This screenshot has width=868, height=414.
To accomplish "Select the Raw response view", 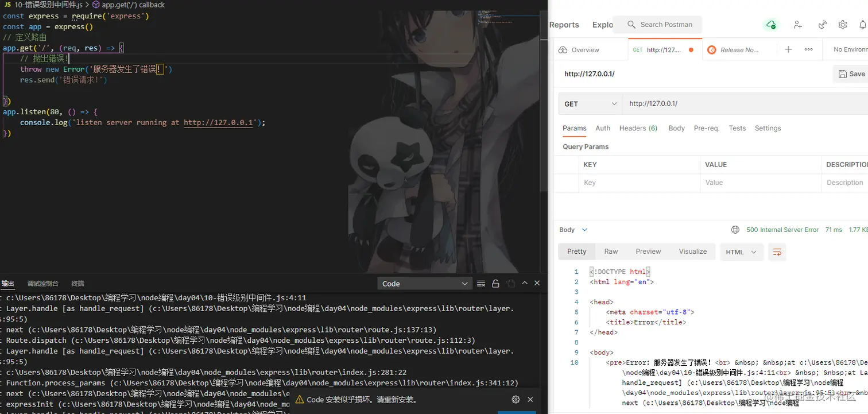I will (x=611, y=252).
